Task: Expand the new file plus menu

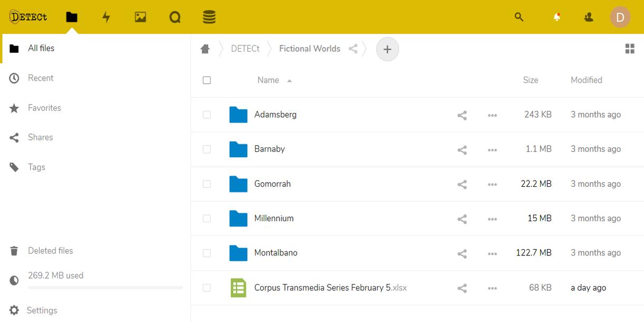Action: click(x=387, y=49)
